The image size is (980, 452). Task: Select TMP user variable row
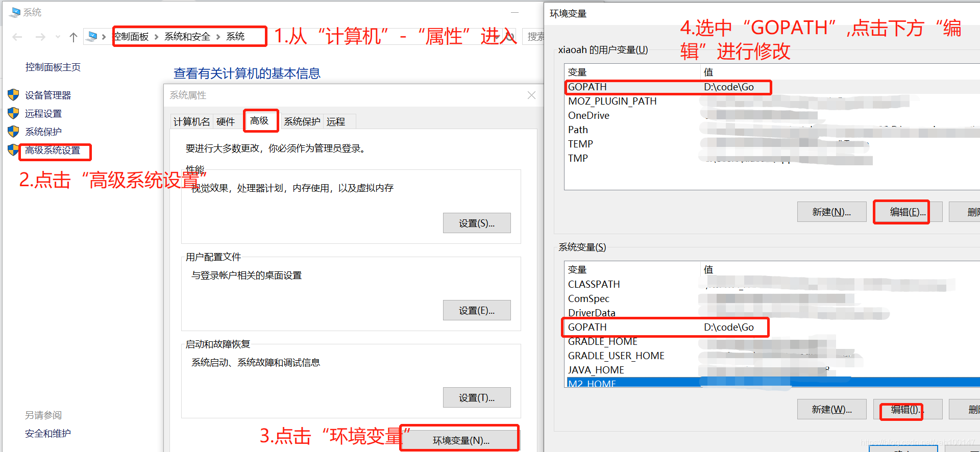click(772, 158)
